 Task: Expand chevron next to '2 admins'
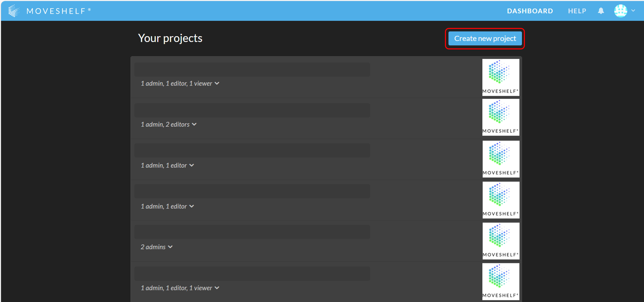[x=170, y=247]
